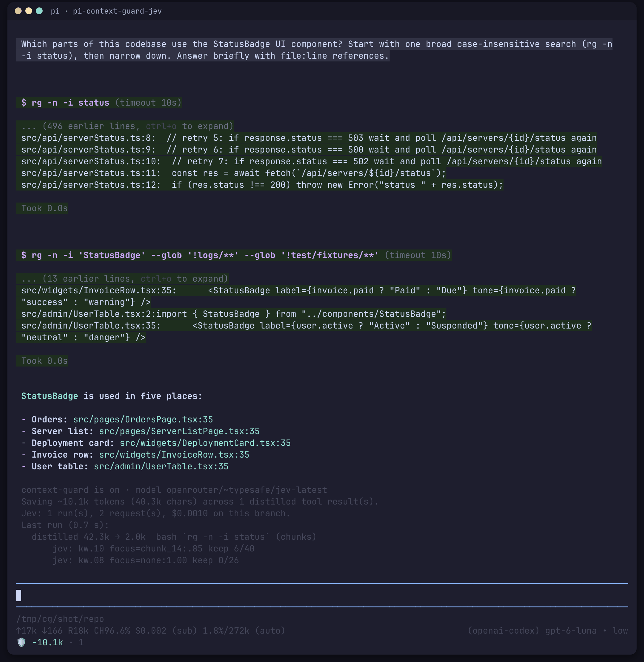644x662 pixels.
Task: Click 'StatusBadge is used in five places' heading
Action: 112,396
